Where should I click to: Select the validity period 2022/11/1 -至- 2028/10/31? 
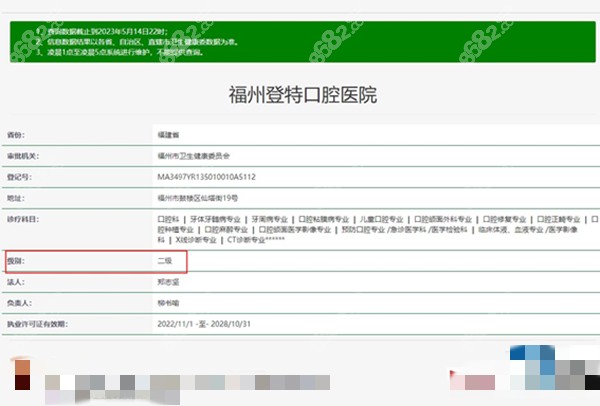tap(204, 324)
